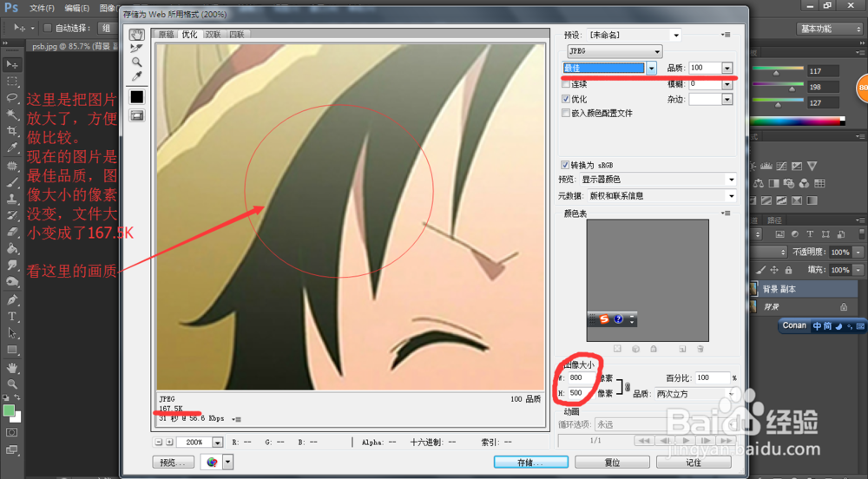Select the Brush tool
The height and width of the screenshot is (479, 868).
[11, 182]
